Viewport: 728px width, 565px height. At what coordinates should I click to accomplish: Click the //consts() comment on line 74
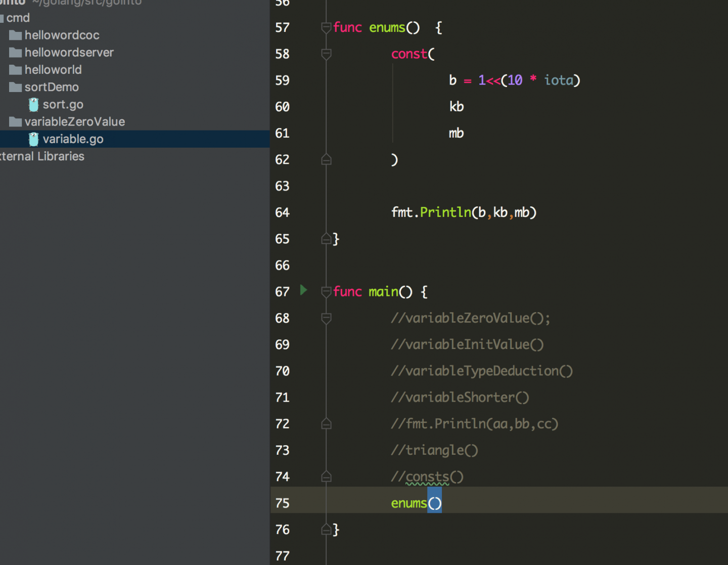coord(427,477)
